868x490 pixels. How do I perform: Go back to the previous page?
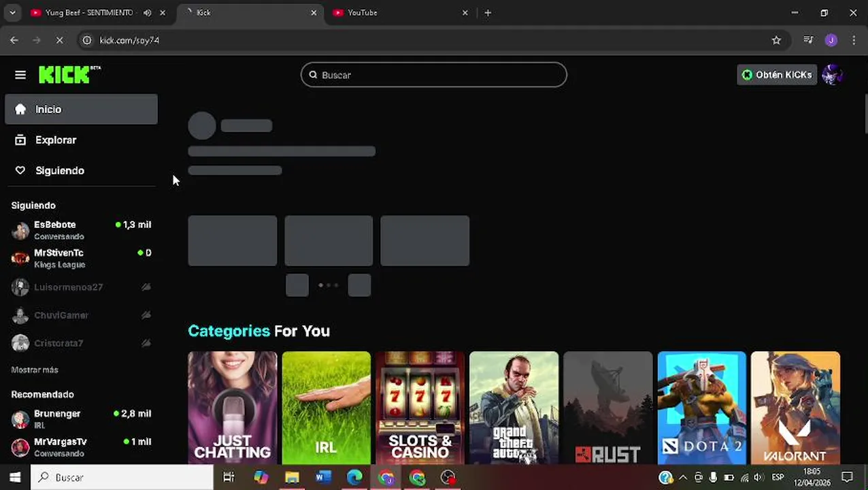tap(14, 40)
